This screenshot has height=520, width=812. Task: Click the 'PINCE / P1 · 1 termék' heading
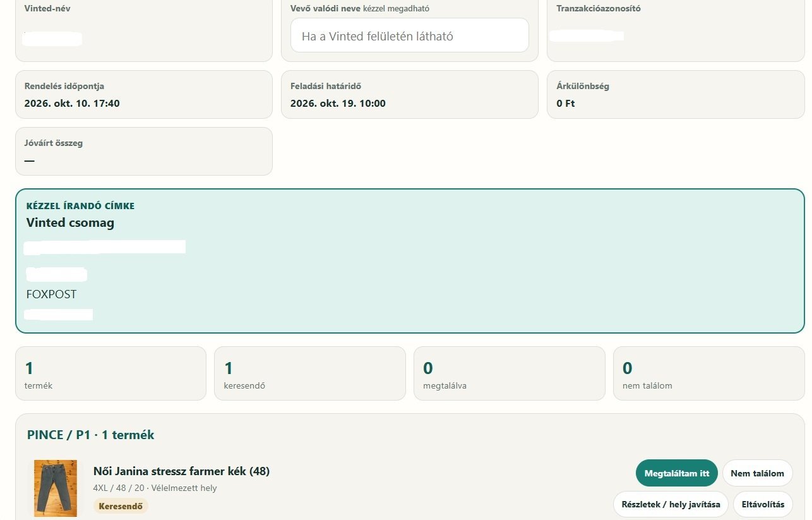pos(90,435)
